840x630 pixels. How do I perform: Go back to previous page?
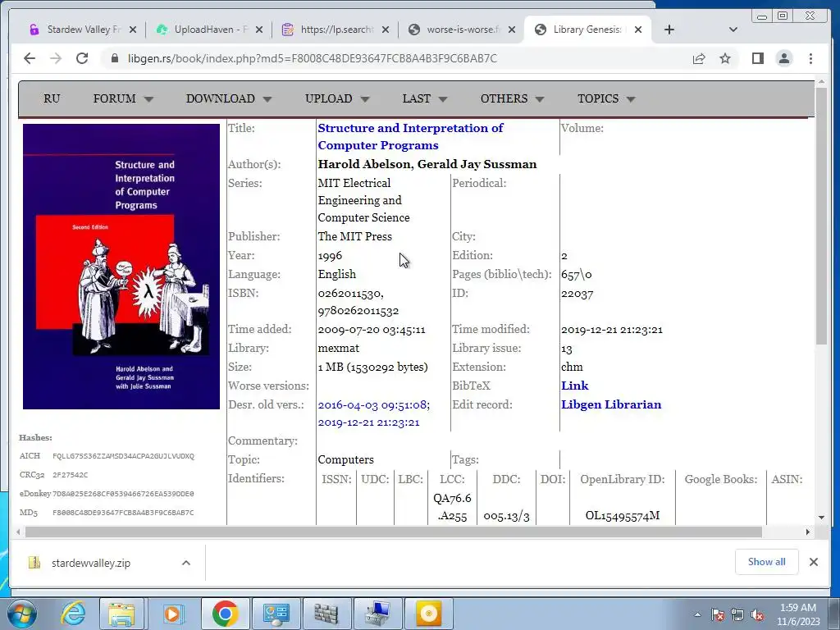click(x=30, y=58)
